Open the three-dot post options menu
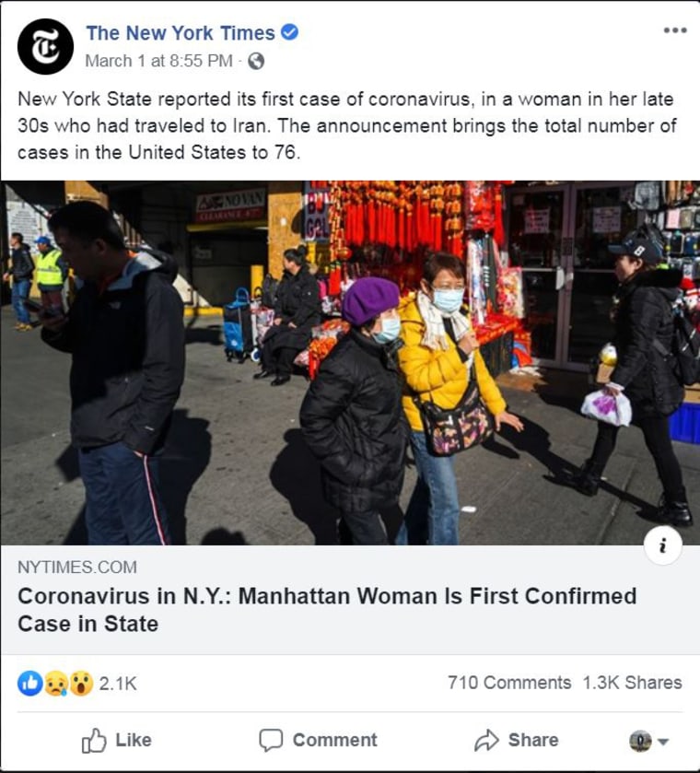Screen dimensions: 700x773 675,30
